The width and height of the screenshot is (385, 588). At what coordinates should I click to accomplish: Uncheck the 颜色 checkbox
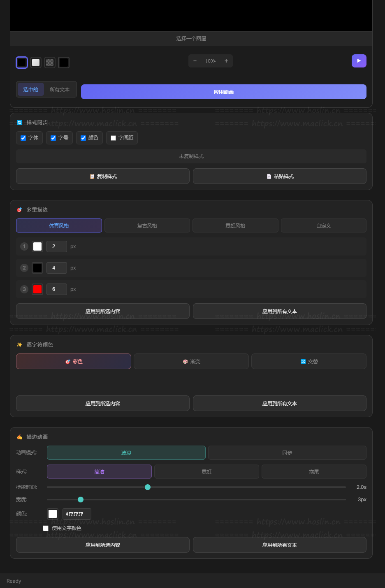83,138
